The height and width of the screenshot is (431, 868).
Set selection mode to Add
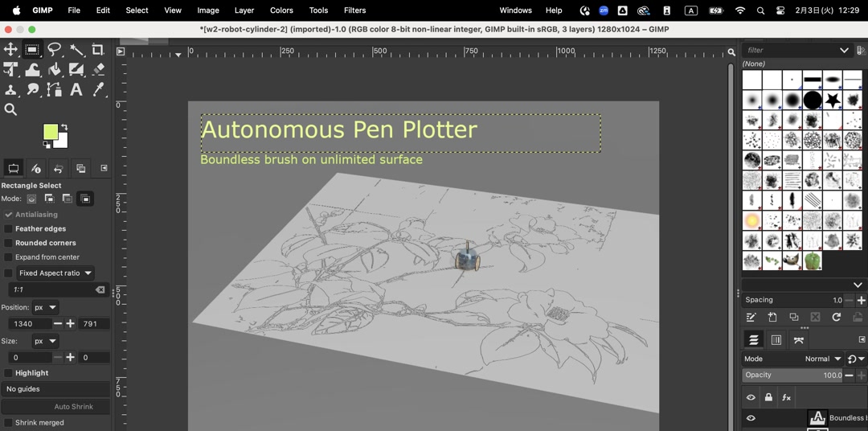pos(49,199)
